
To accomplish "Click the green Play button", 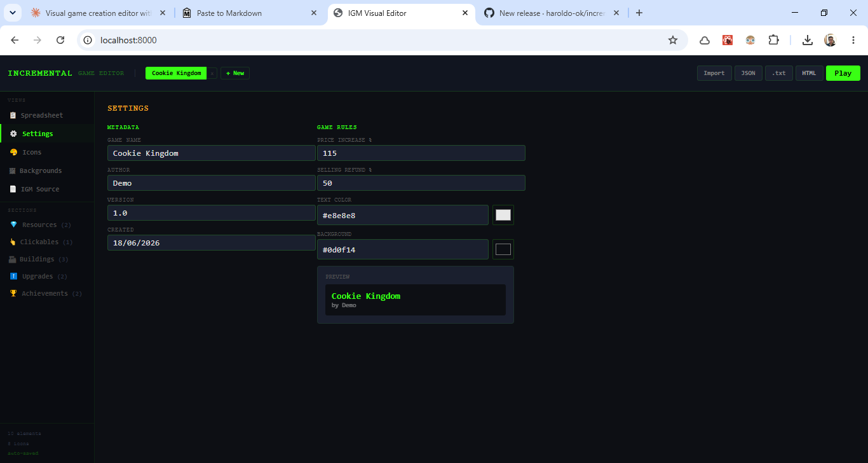I will 843,73.
